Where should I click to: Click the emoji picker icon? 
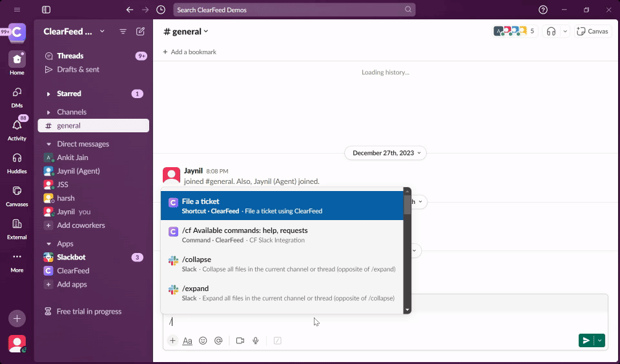pyautogui.click(x=203, y=341)
